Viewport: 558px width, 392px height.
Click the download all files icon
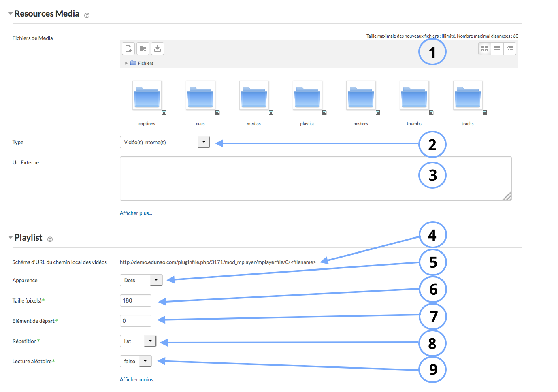(158, 49)
